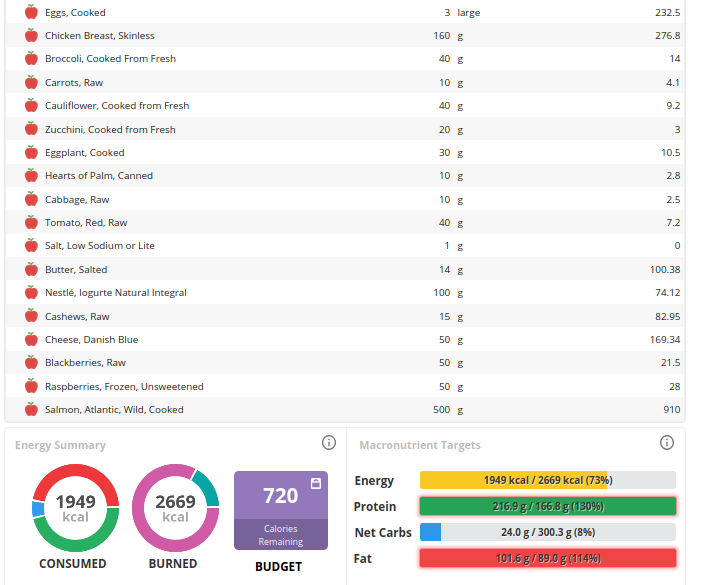Select Salt, Low Sodium or Lite entry

[x=100, y=246]
